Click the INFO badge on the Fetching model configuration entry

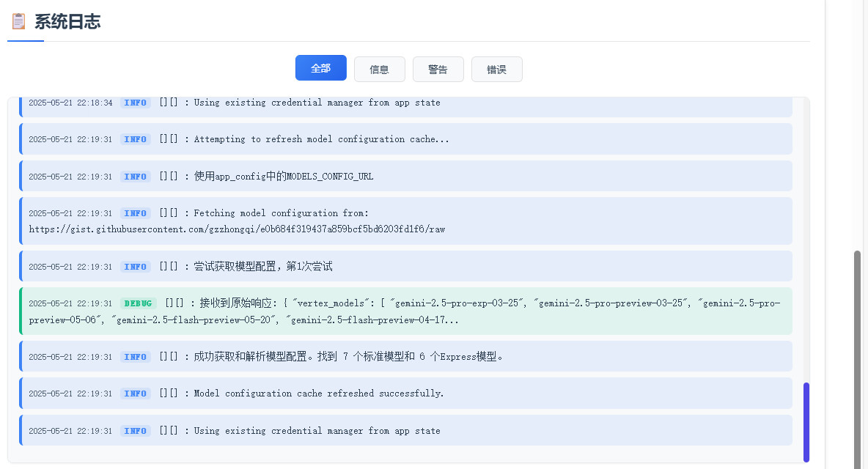(x=135, y=213)
